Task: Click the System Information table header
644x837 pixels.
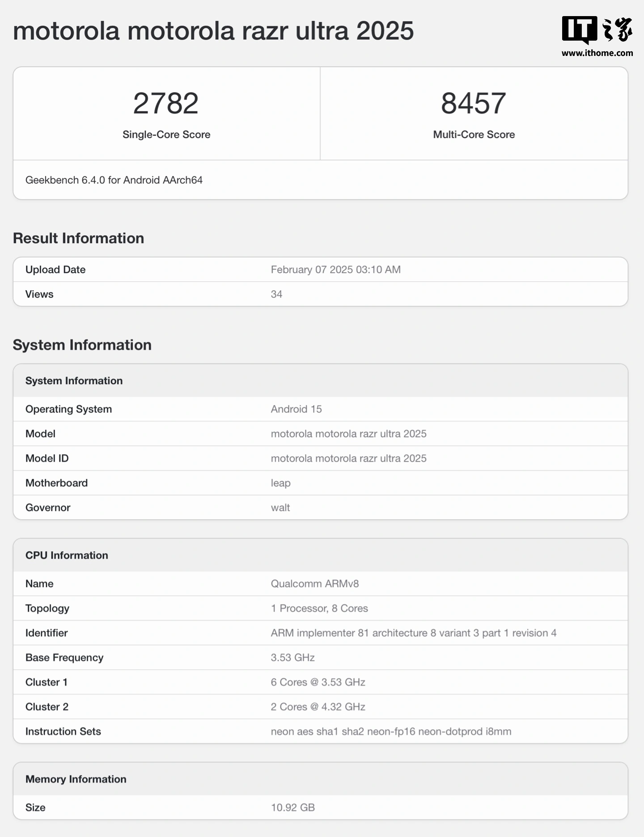Action: [x=74, y=380]
